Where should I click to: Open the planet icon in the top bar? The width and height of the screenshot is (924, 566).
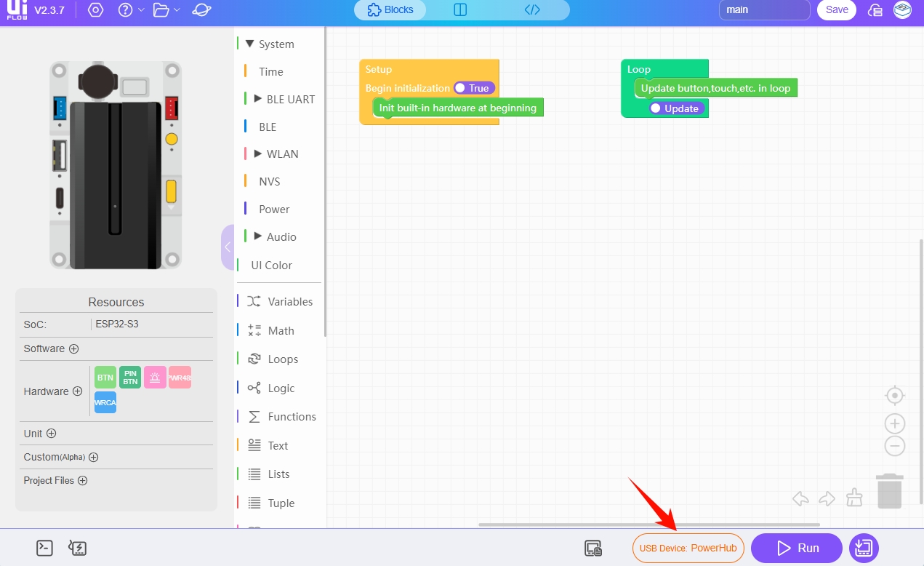[x=202, y=10]
